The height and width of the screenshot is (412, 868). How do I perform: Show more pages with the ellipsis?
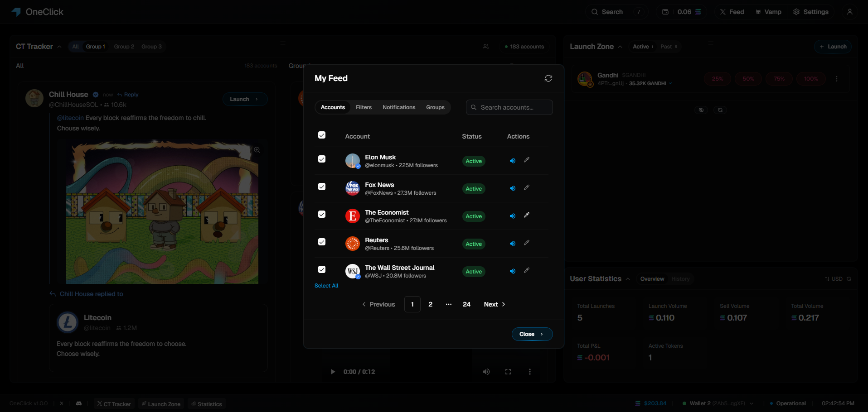[x=449, y=304]
